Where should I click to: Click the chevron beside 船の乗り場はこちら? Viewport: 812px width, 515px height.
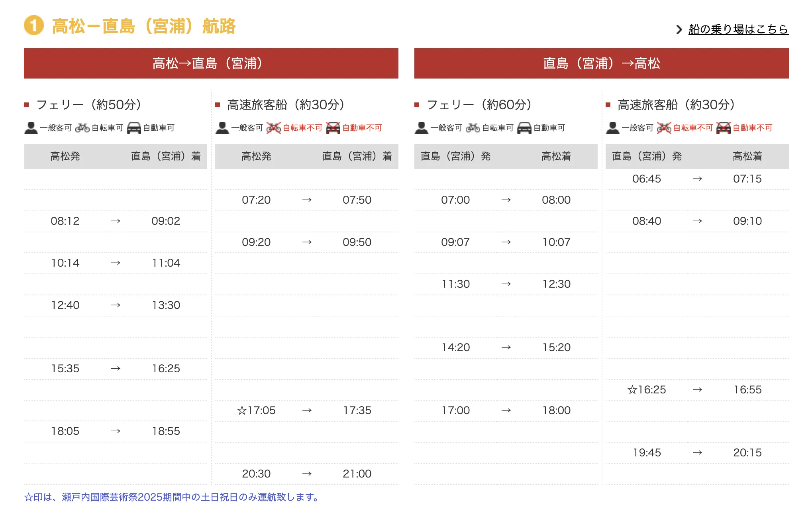679,29
